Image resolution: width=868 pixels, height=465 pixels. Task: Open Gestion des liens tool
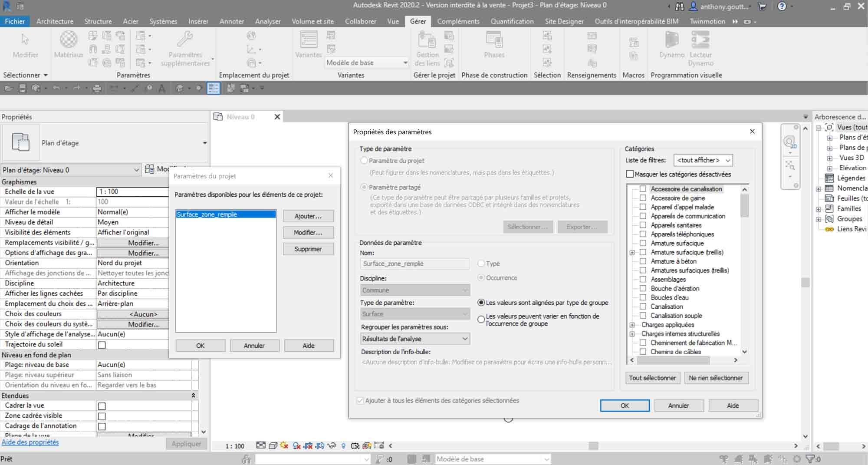427,48
